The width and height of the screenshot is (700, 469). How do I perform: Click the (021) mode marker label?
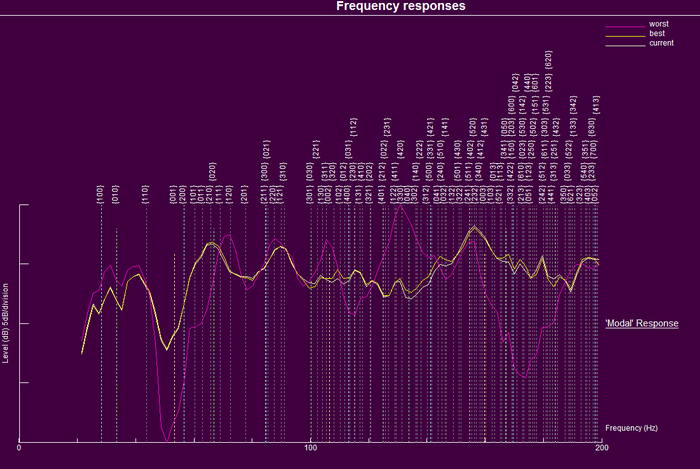coord(267,150)
